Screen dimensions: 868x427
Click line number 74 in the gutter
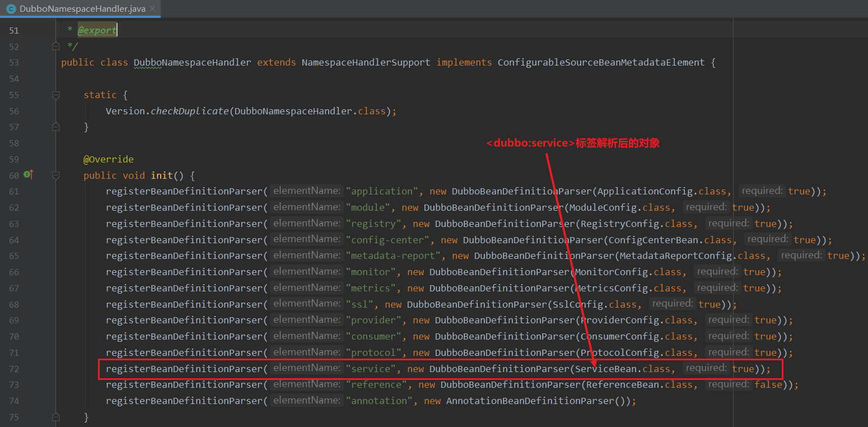point(13,401)
